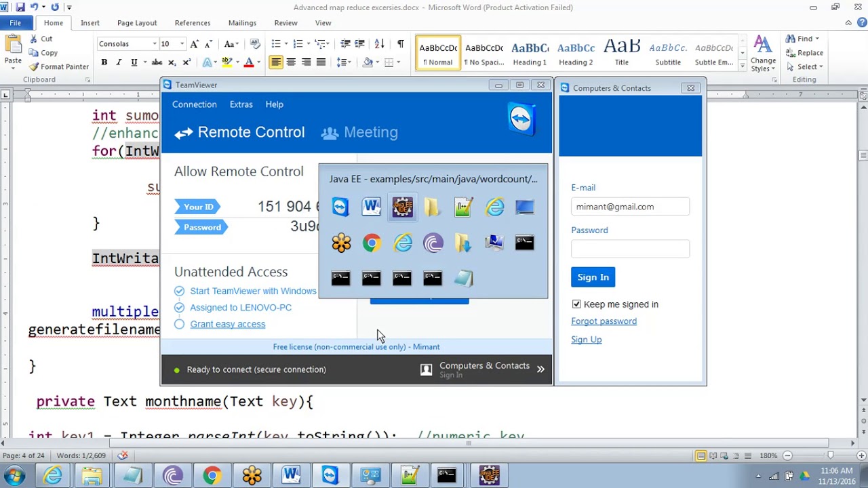Toggle Show paragraph marks in Word
Viewport: 868px width, 488px height.
[401, 44]
